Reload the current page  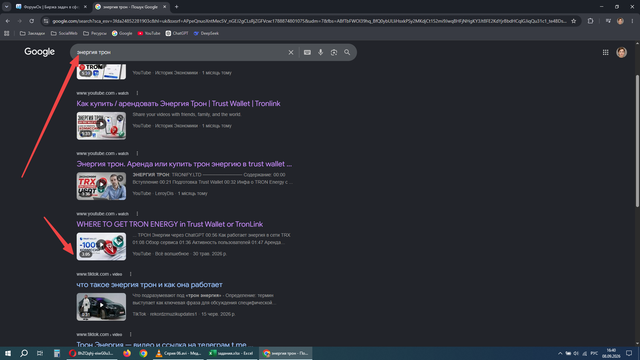[x=31, y=21]
